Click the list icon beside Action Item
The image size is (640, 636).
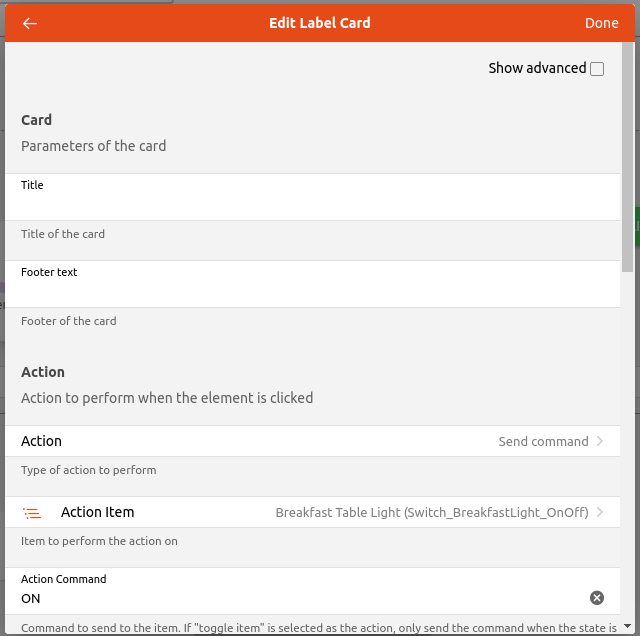32,513
